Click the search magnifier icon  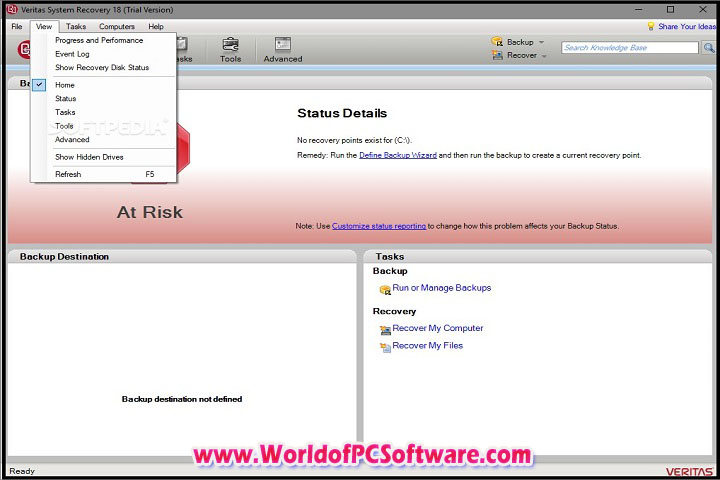(709, 47)
